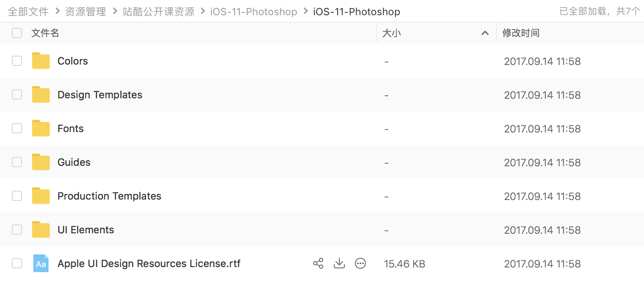Click the UI Elements folder icon
This screenshot has width=644, height=281.
[x=41, y=230]
